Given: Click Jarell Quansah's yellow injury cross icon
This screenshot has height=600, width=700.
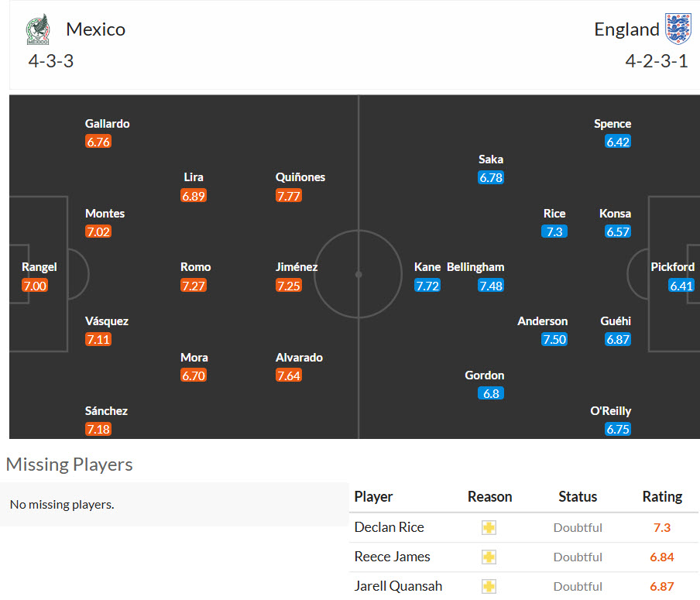Looking at the screenshot, I should pyautogui.click(x=489, y=586).
